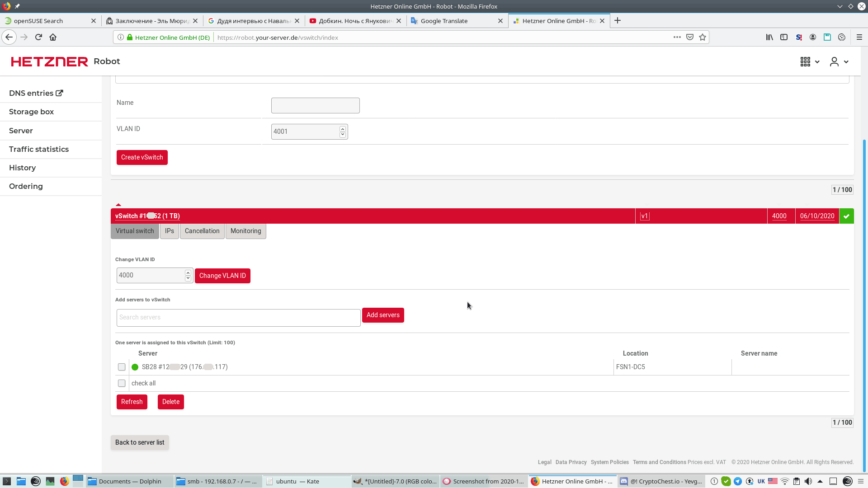Screen dimensions: 868x488
Task: Click the Firefox reload page icon
Action: point(38,38)
